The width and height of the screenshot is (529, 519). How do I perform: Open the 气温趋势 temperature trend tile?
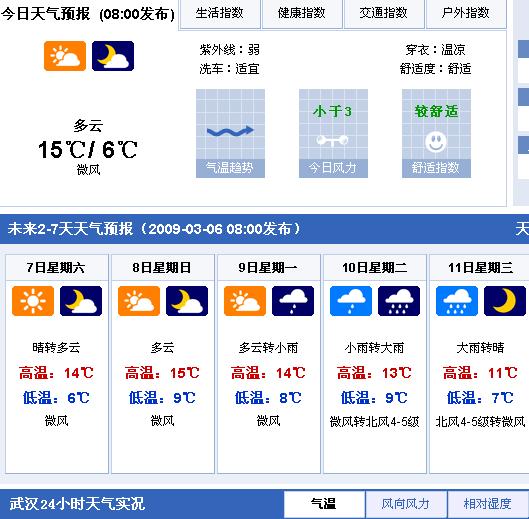coord(230,133)
